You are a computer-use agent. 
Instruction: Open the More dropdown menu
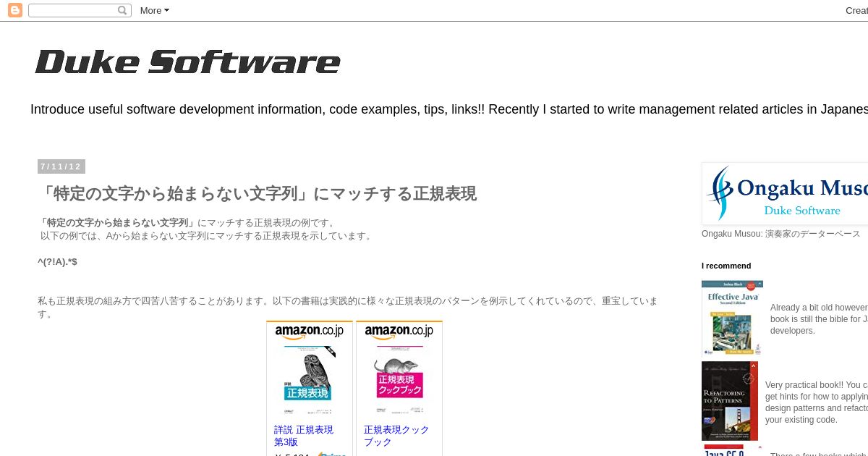pos(154,10)
